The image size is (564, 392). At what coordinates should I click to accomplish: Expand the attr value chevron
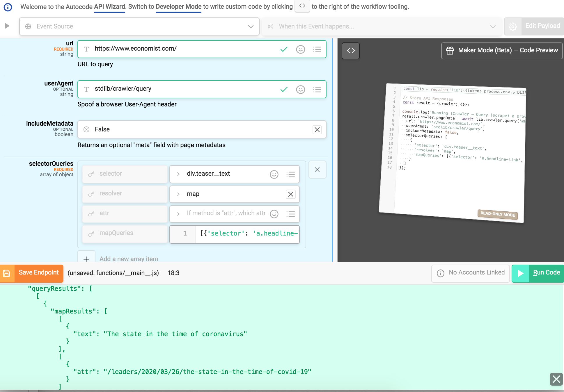[x=178, y=214]
